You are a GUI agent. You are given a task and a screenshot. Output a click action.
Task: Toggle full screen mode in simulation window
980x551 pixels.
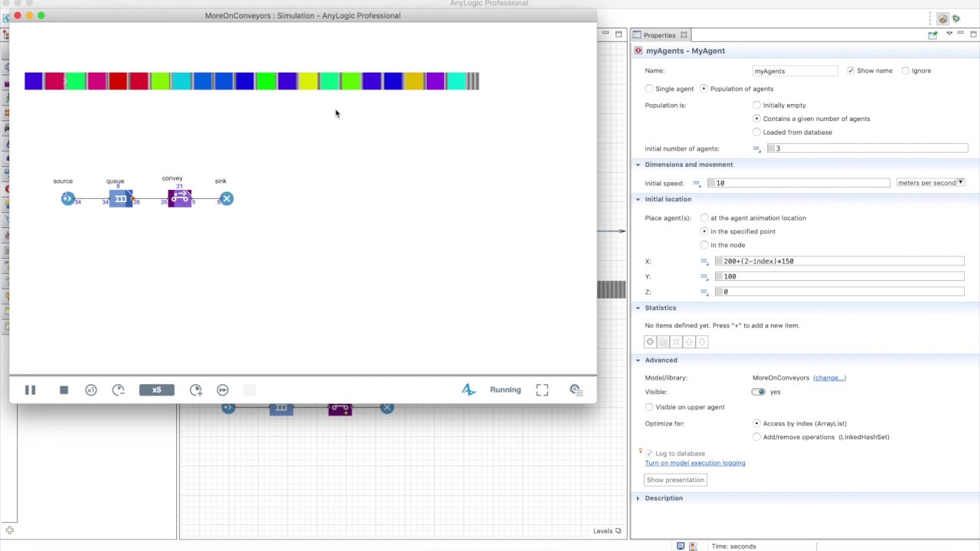pos(542,390)
